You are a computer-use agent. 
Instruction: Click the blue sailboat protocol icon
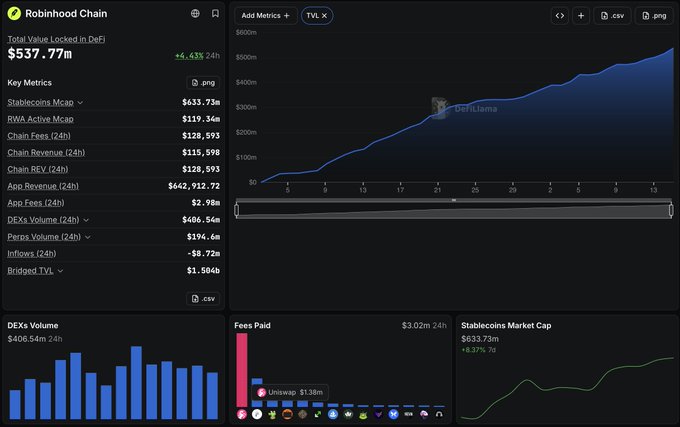[x=333, y=414]
